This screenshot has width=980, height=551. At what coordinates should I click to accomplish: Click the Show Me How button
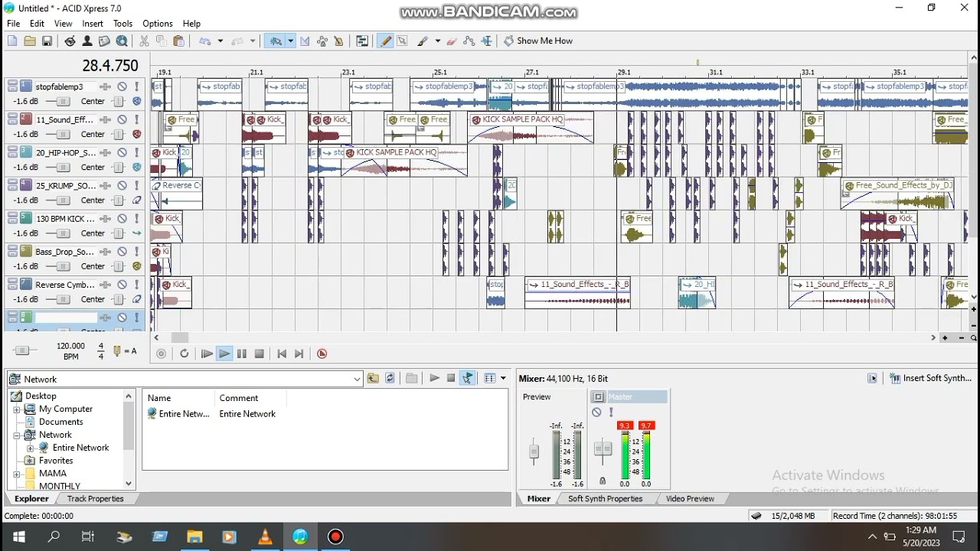538,41
